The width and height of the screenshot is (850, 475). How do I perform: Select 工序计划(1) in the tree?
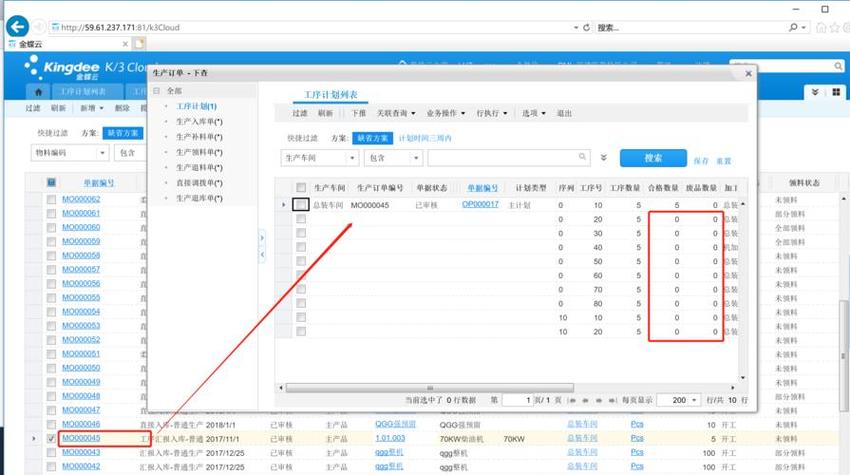click(x=196, y=106)
